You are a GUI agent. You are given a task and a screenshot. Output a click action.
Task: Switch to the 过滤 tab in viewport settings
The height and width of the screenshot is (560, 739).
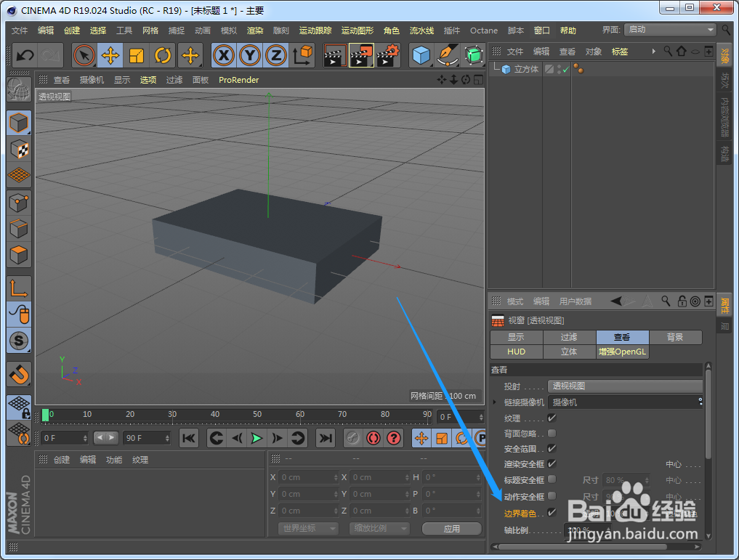tap(569, 336)
